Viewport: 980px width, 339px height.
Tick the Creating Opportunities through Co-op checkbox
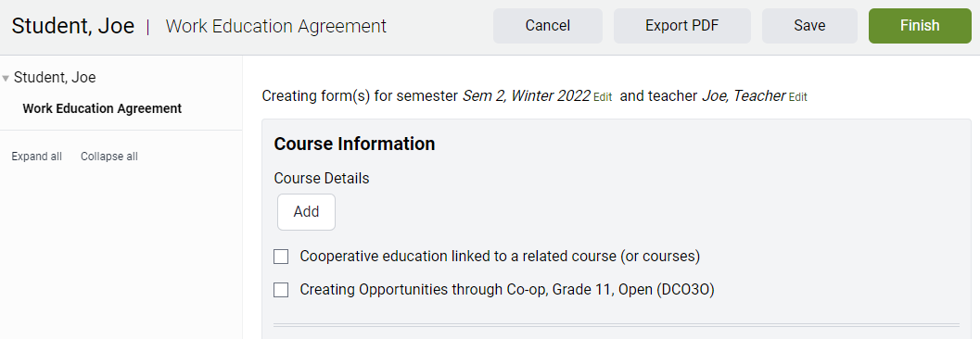281,290
